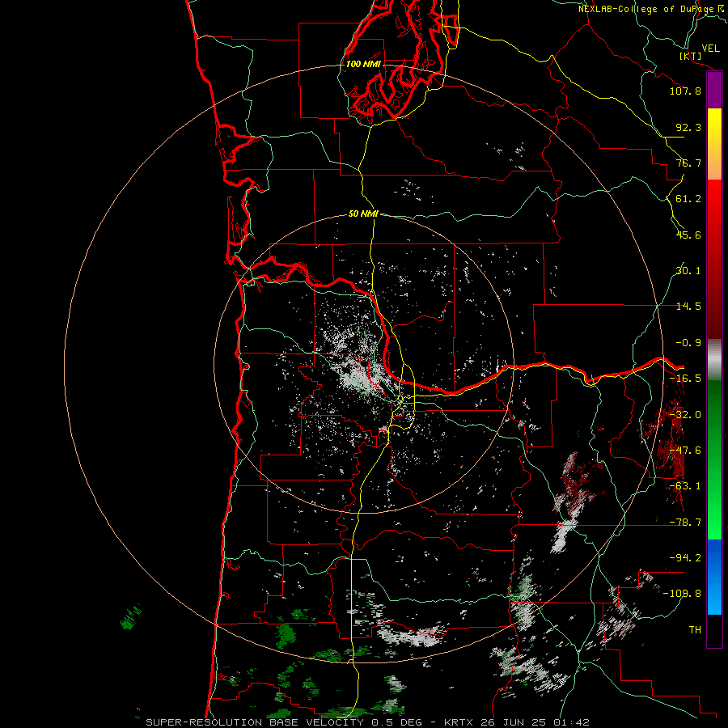Pick the purple segment of velocity color bar
This screenshot has height=728, width=728.
click(x=714, y=91)
